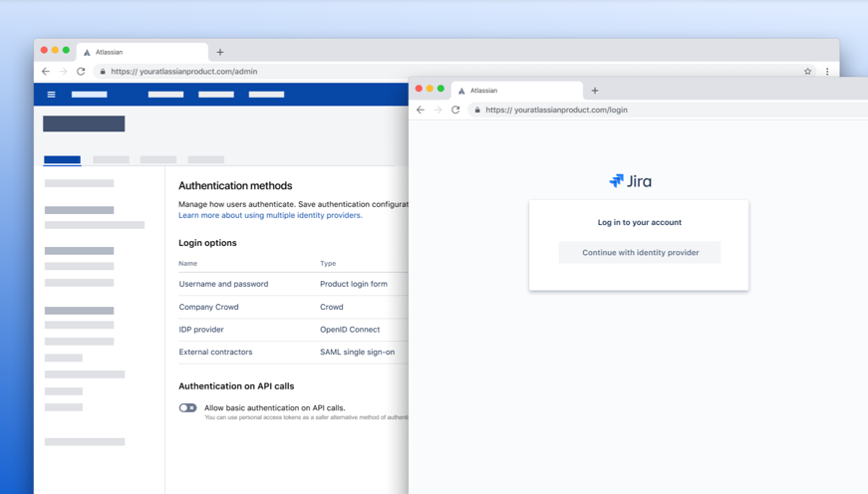Image resolution: width=868 pixels, height=494 pixels.
Task: Open the IDP provider login option
Action: (x=201, y=330)
